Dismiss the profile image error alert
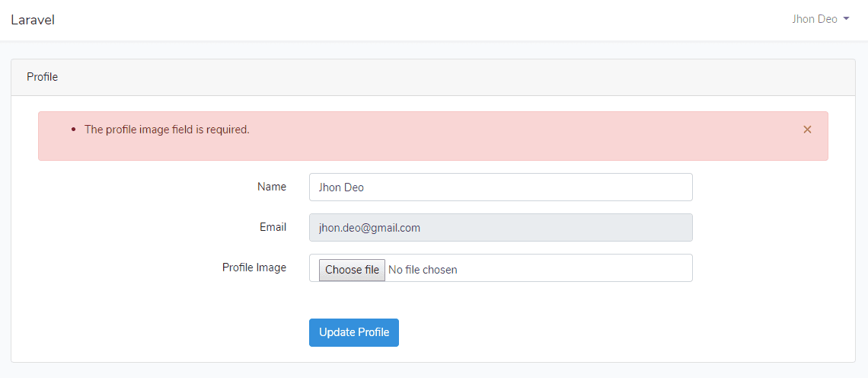 (807, 130)
